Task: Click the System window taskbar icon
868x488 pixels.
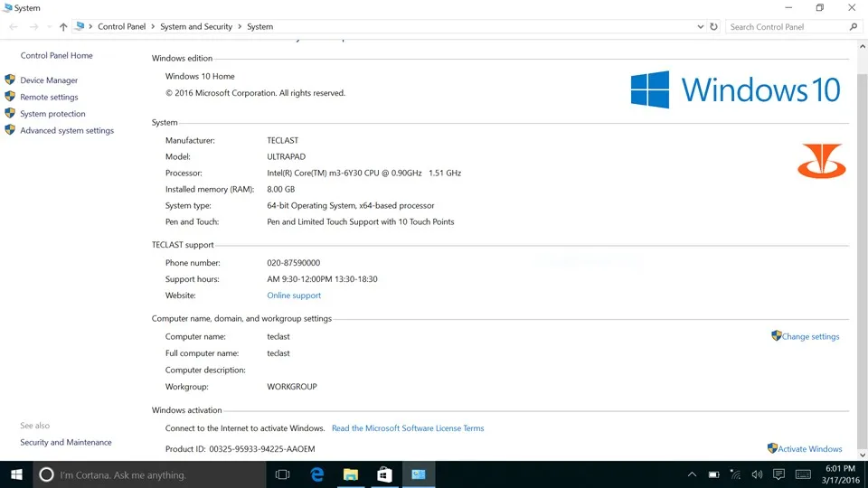Action: (419, 474)
